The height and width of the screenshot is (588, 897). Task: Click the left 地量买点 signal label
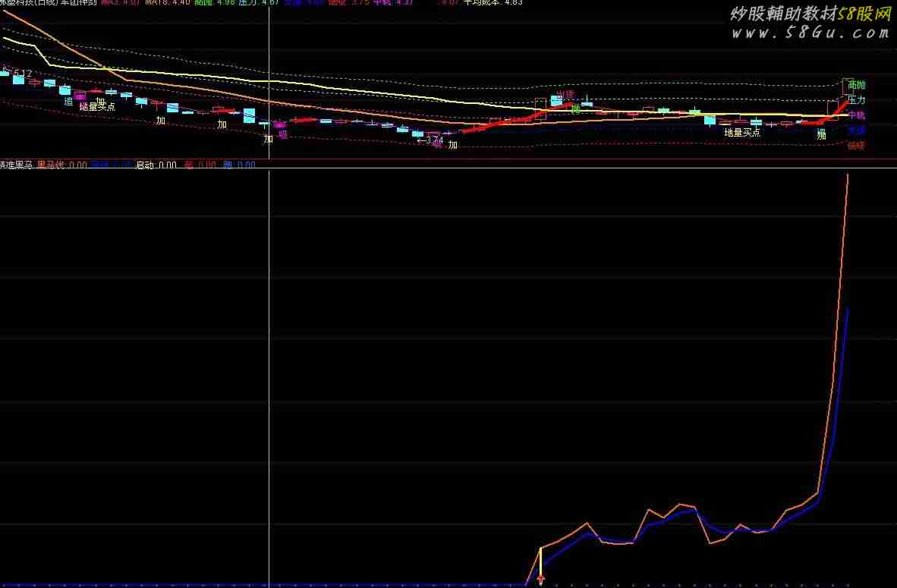[97, 107]
